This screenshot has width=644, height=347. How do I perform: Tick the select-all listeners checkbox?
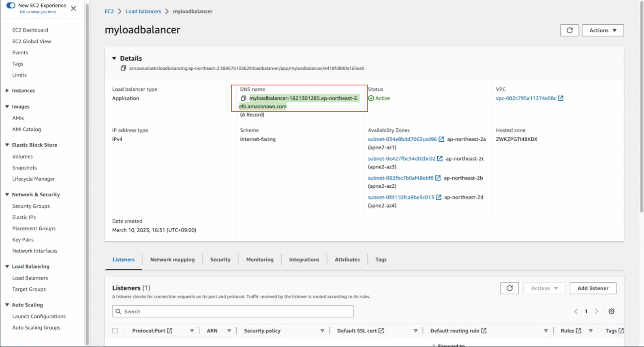point(115,331)
